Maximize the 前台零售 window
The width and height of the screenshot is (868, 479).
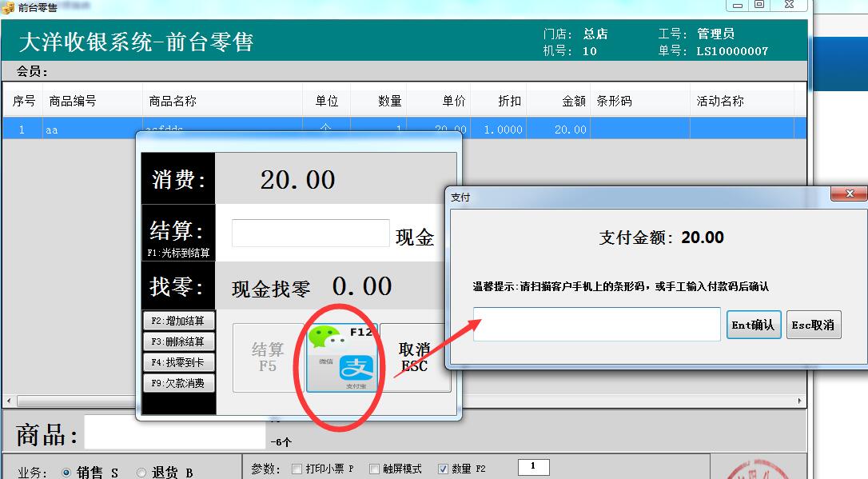(759, 5)
